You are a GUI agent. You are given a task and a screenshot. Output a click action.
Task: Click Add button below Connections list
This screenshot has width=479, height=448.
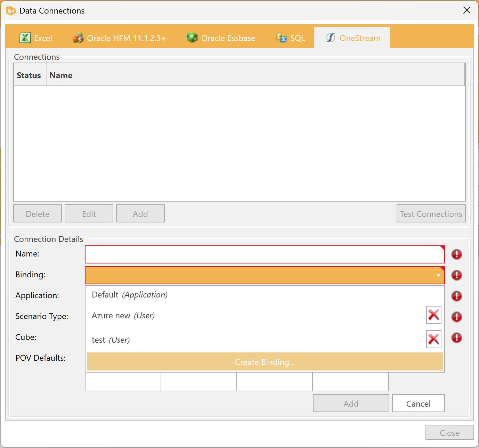click(140, 213)
